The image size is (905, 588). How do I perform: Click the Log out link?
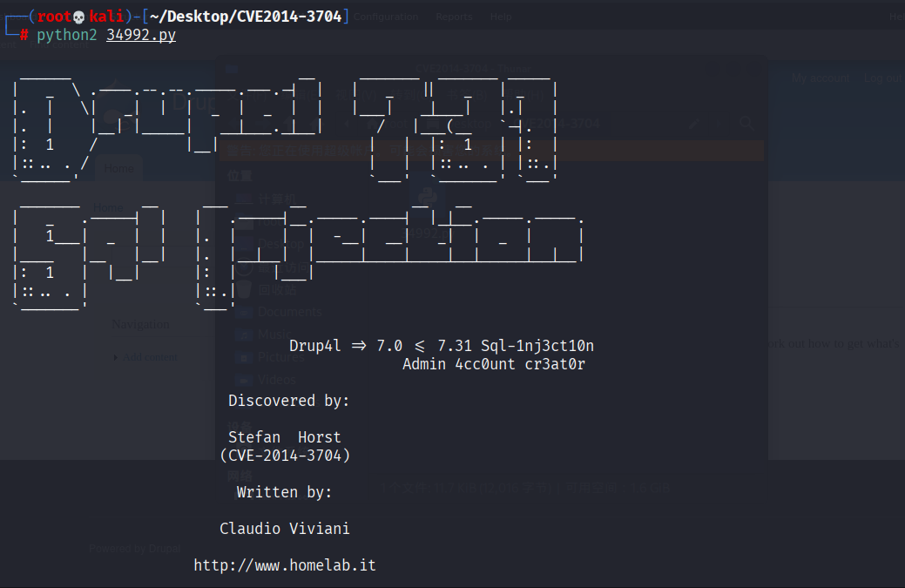881,78
